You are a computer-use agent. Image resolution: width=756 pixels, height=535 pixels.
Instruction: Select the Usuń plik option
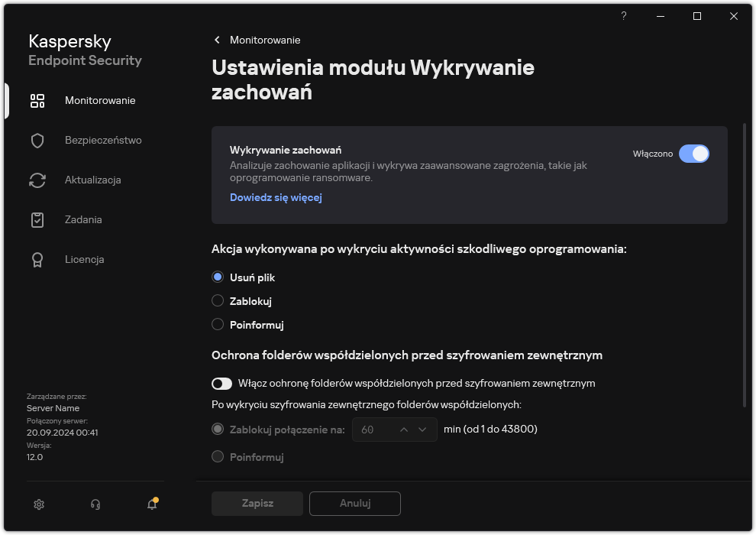pos(218,277)
